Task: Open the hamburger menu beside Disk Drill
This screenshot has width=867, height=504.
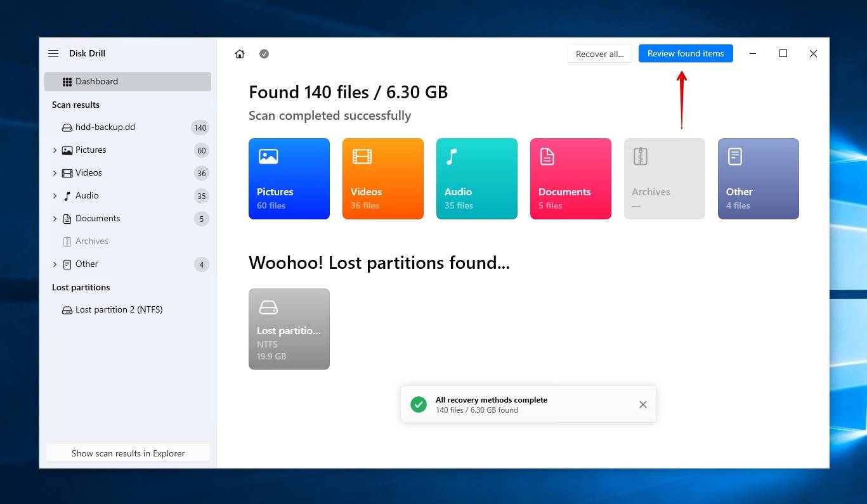Action: pos(53,54)
